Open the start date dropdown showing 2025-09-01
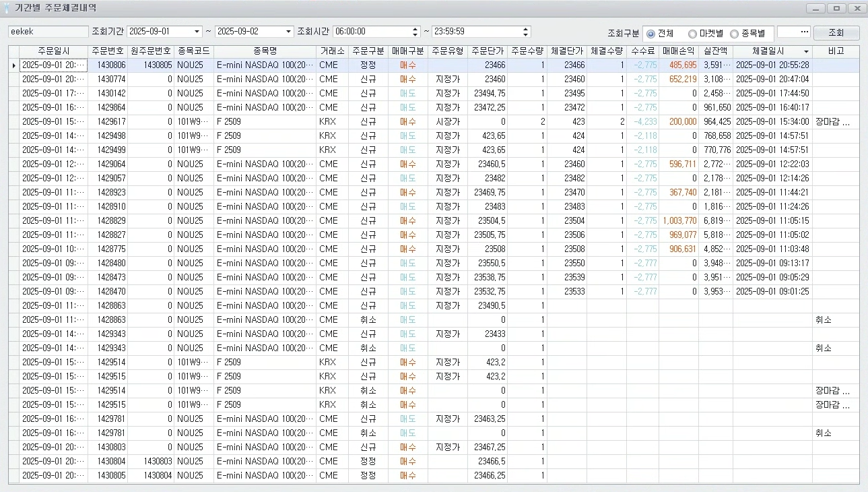Screen dimensions: 868x492 pos(197,32)
